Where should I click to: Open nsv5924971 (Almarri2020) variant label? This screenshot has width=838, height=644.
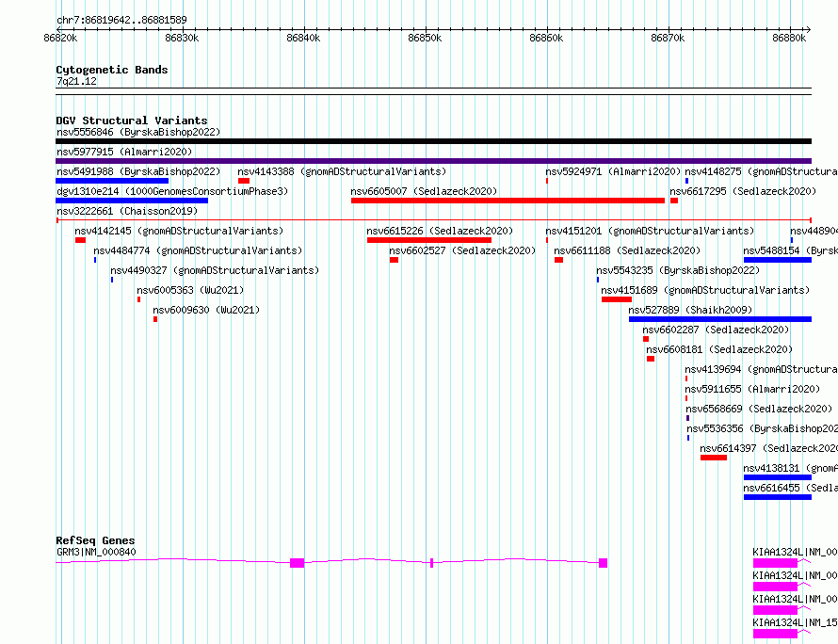(x=613, y=171)
